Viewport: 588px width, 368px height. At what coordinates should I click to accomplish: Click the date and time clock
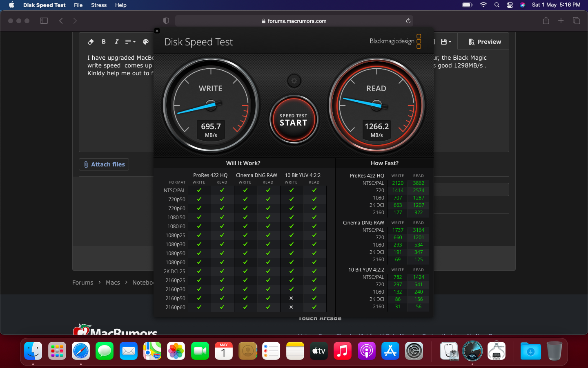click(556, 5)
